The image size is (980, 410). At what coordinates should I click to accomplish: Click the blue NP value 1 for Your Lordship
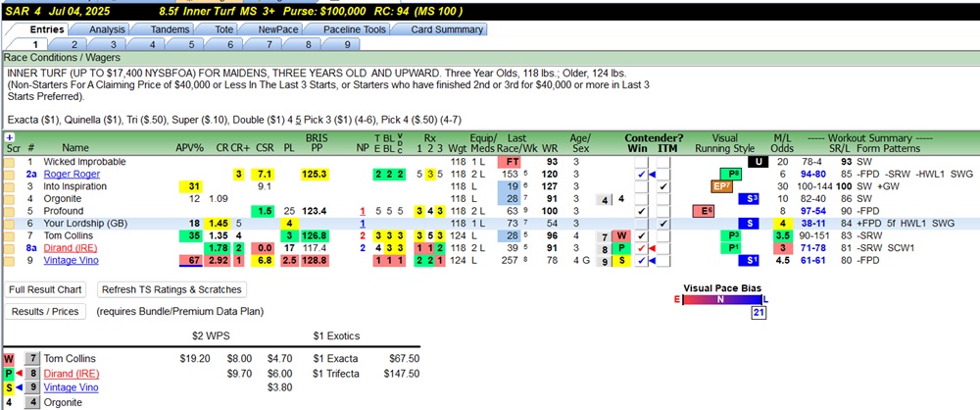362,224
